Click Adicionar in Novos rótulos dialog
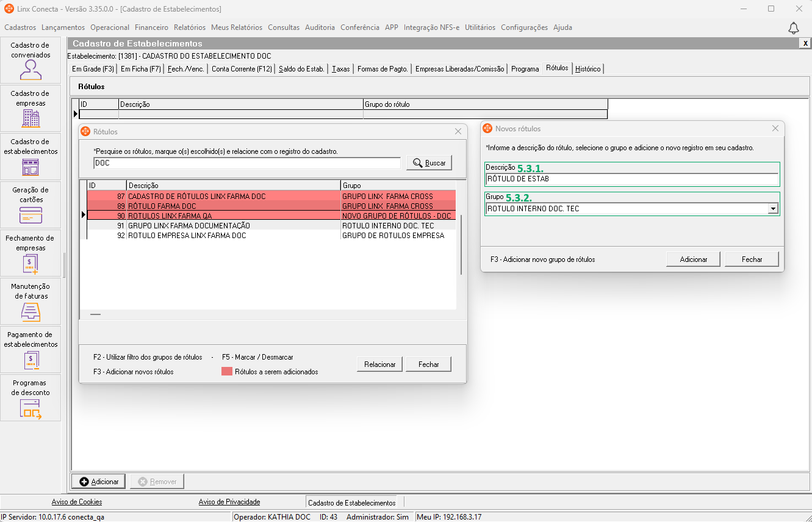This screenshot has height=522, width=812. click(x=694, y=259)
